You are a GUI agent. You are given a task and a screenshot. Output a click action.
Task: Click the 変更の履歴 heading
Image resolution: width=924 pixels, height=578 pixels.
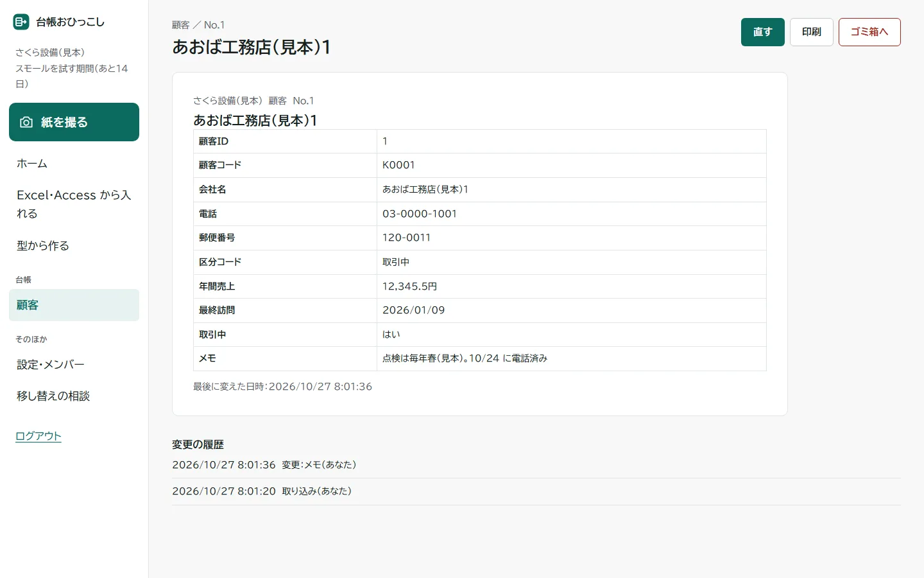tap(198, 444)
